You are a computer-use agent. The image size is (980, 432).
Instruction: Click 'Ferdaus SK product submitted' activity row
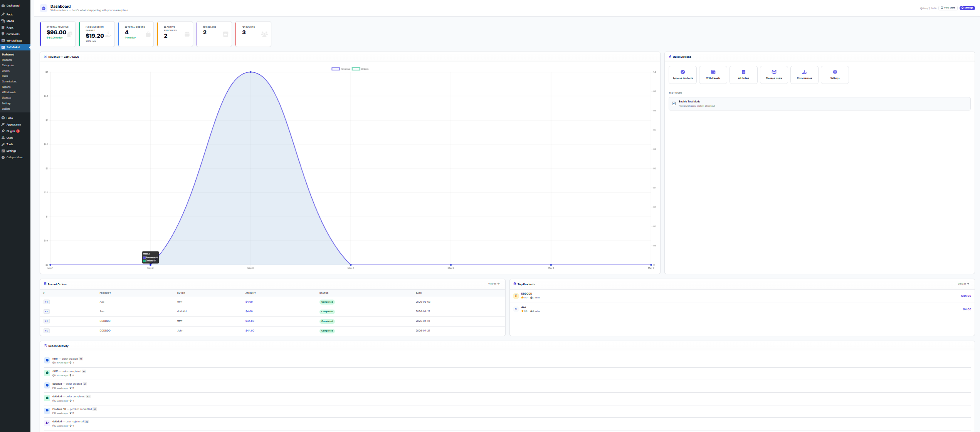(507, 411)
